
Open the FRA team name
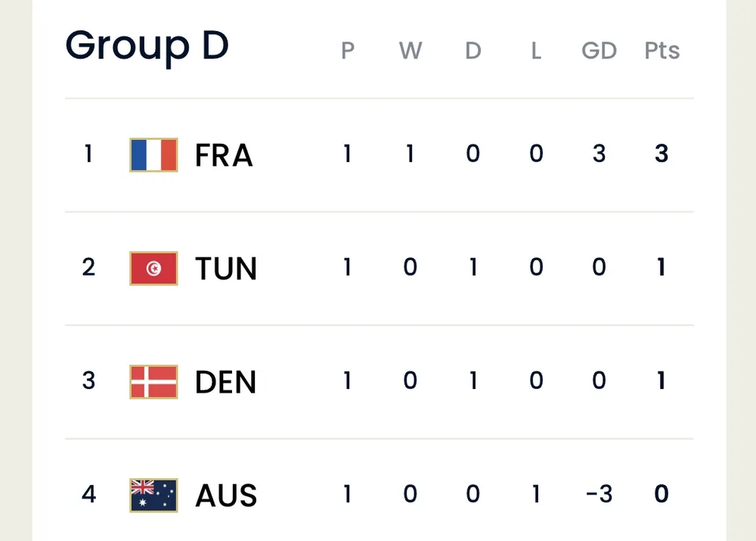coord(224,155)
